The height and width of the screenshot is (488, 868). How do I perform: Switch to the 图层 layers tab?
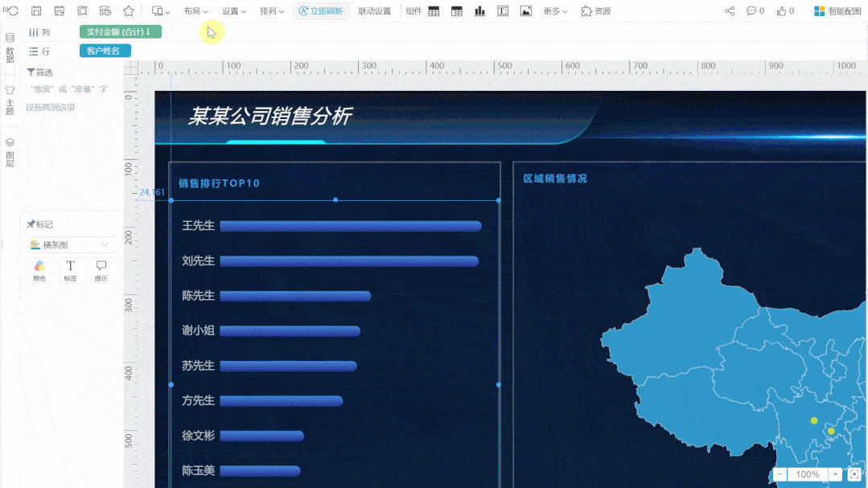point(10,152)
